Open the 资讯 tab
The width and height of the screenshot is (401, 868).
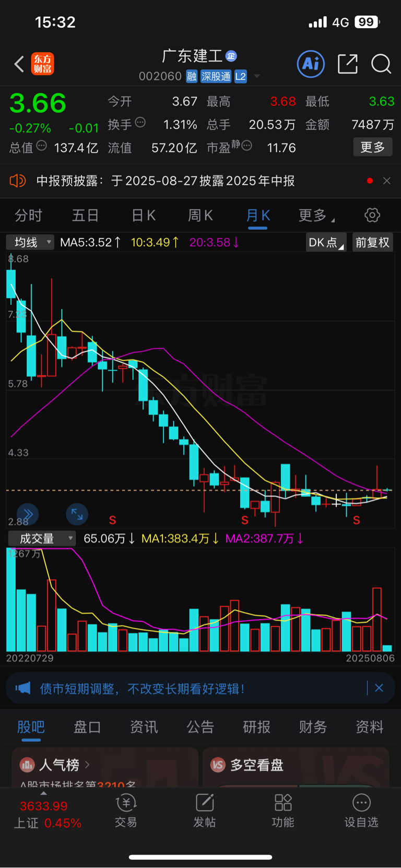click(x=144, y=727)
